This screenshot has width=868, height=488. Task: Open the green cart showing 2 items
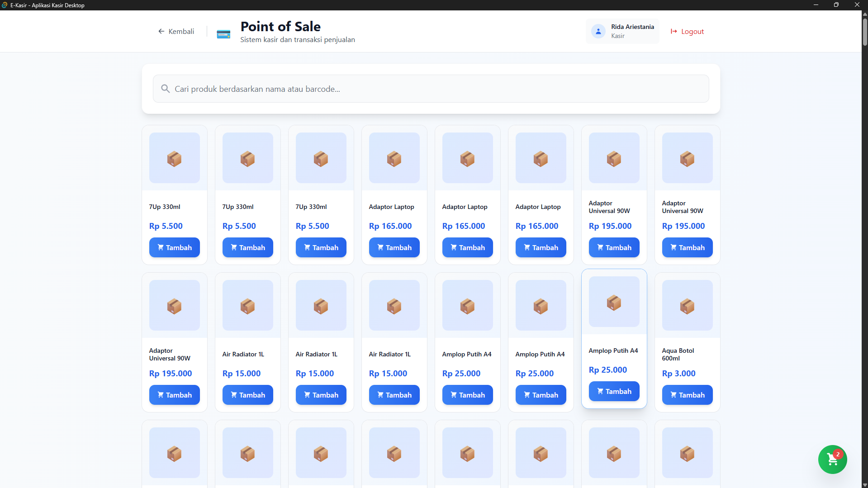(832, 459)
